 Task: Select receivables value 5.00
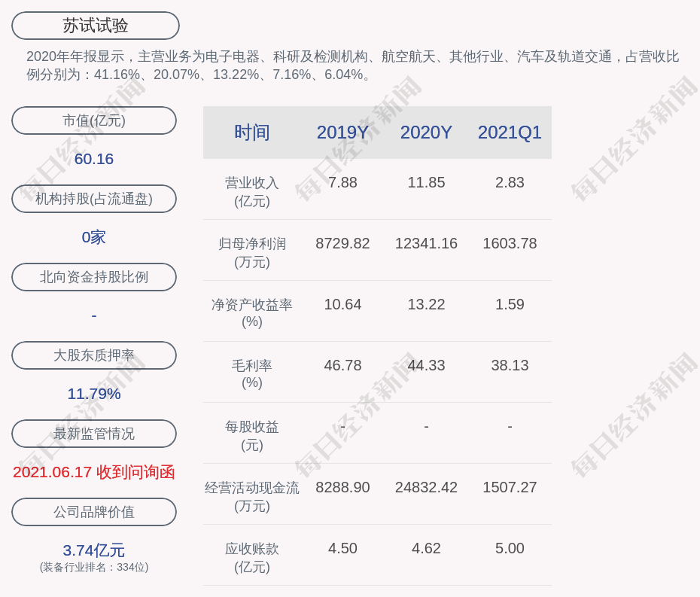pos(510,548)
